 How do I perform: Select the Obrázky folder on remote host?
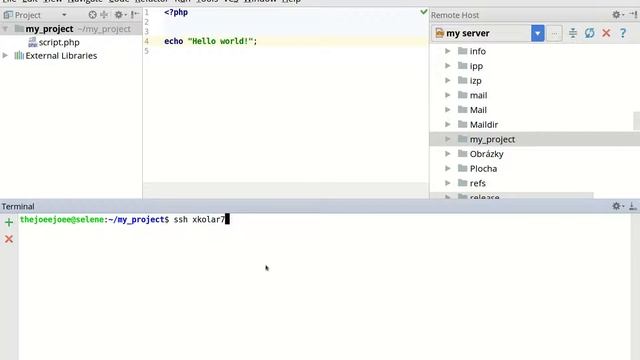point(487,154)
